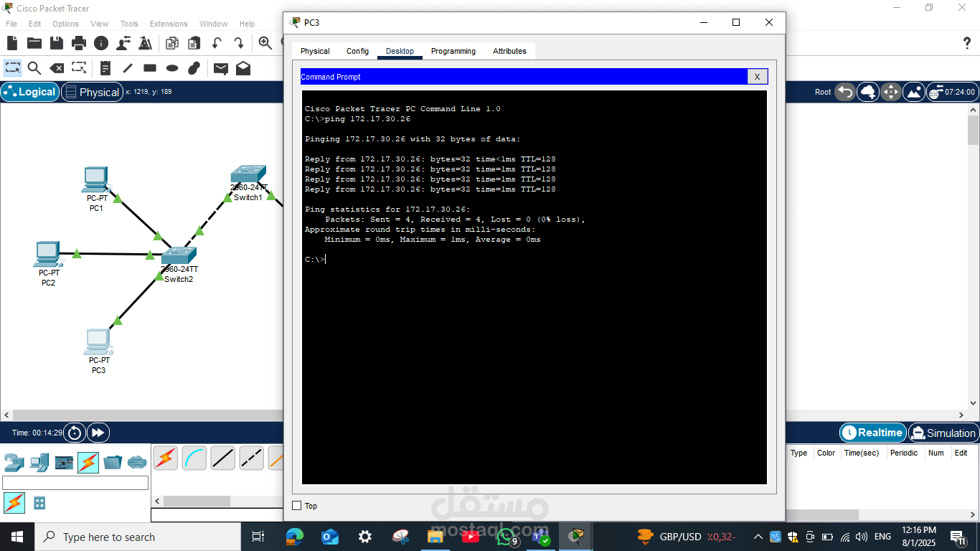Select the Connections lightning category icon

(x=88, y=462)
